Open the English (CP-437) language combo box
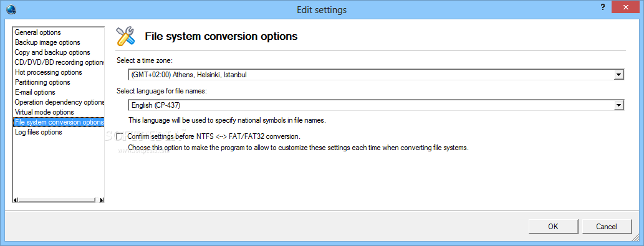 click(x=376, y=105)
